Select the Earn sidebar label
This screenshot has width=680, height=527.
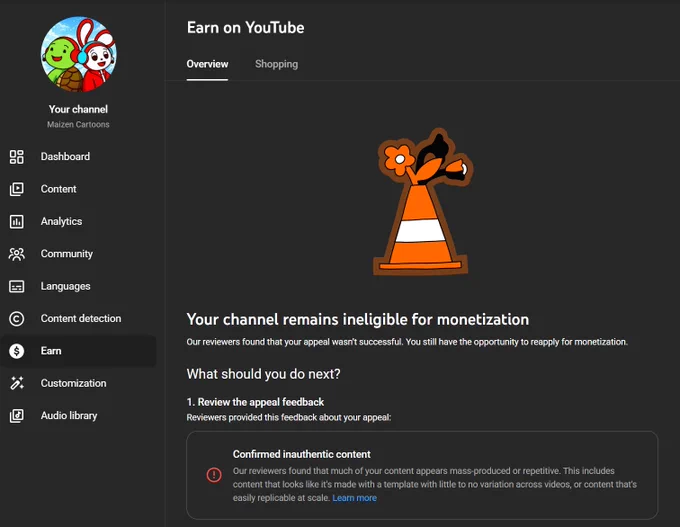click(x=51, y=351)
